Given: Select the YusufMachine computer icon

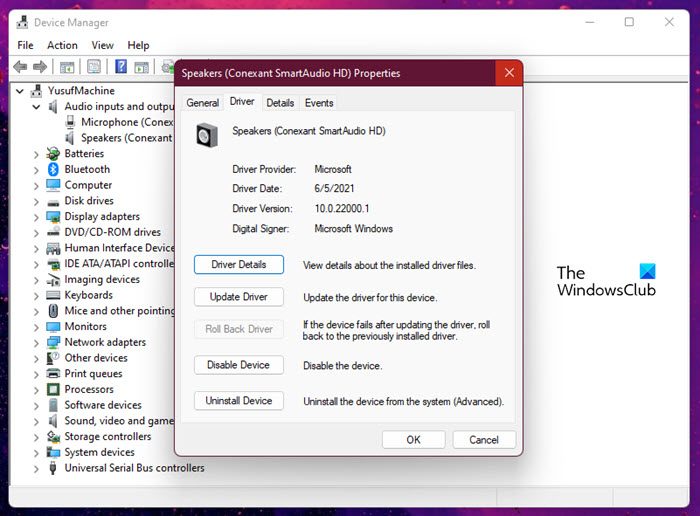Looking at the screenshot, I should click(37, 91).
